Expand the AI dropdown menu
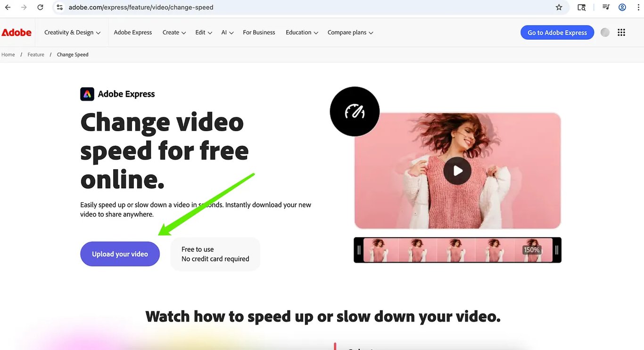 pos(228,33)
